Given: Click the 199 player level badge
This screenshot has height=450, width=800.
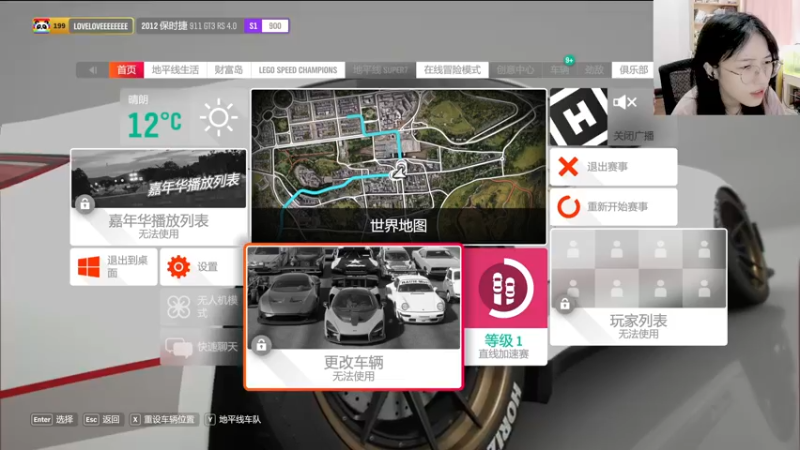Looking at the screenshot, I should [59, 26].
